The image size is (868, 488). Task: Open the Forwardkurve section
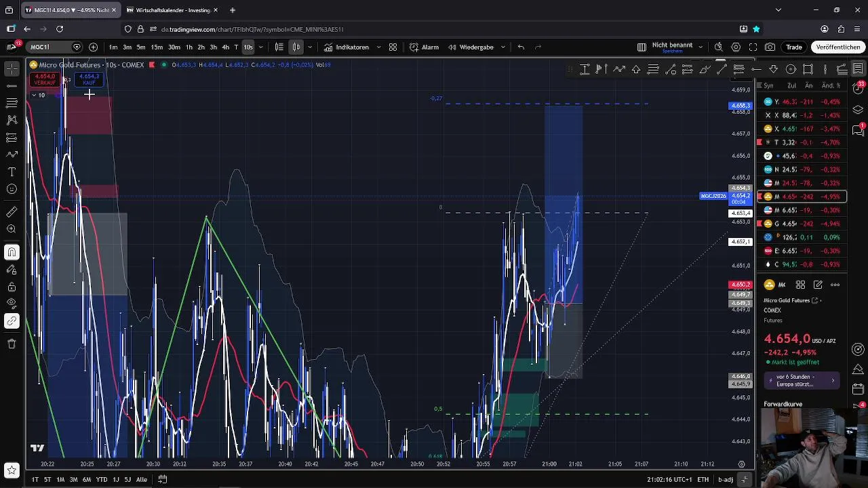(783, 404)
